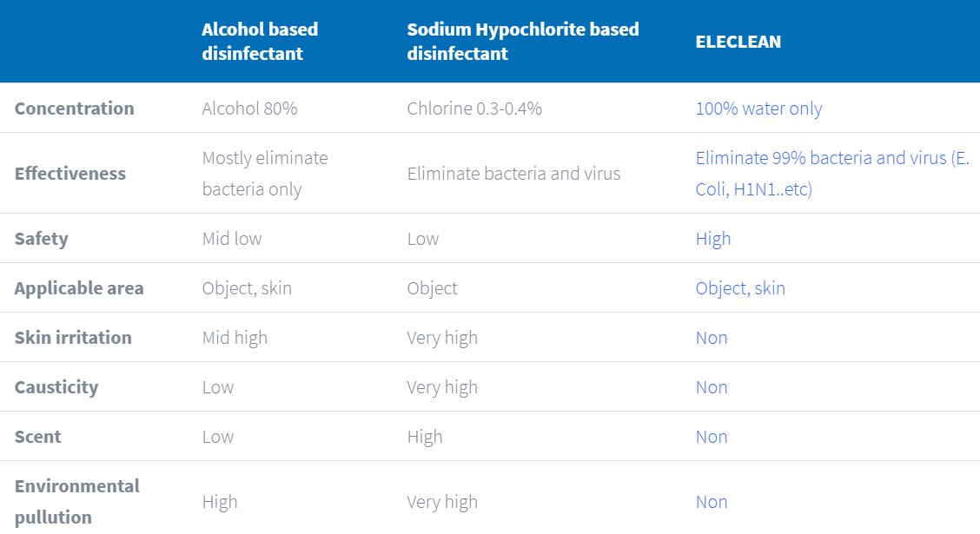Viewport: 980px width, 534px height.
Task: Click the 'Alcohol 80%' cell
Action: point(249,109)
